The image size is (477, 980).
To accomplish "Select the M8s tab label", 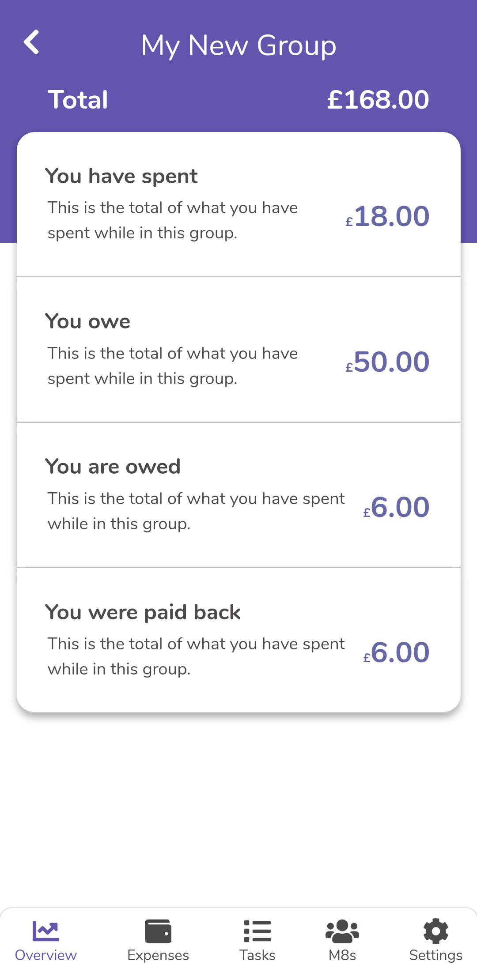I will [342, 955].
